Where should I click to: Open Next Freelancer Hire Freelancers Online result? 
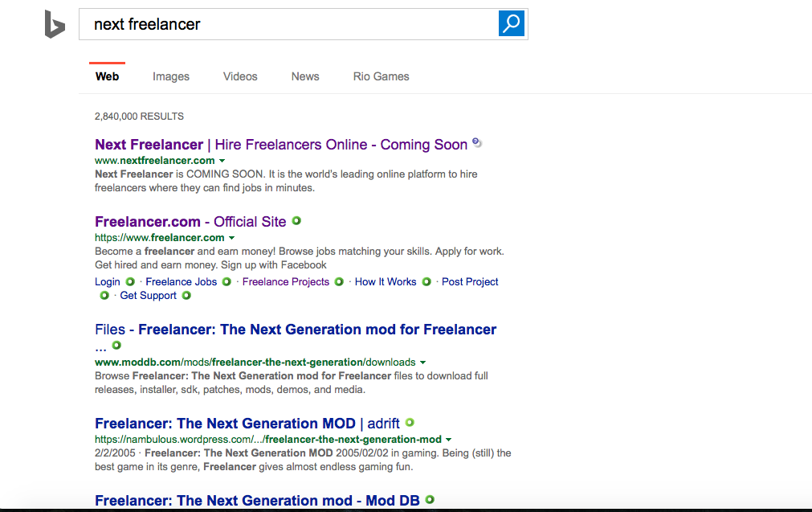tap(281, 145)
